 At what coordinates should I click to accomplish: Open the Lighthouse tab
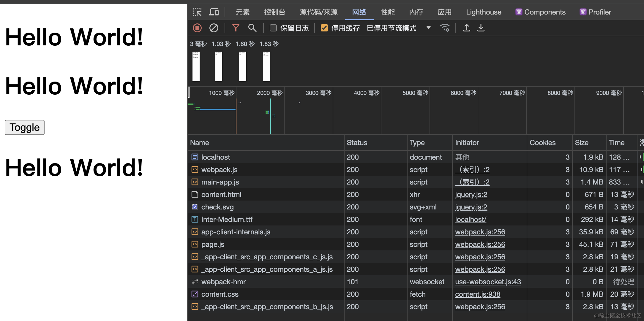(x=483, y=12)
